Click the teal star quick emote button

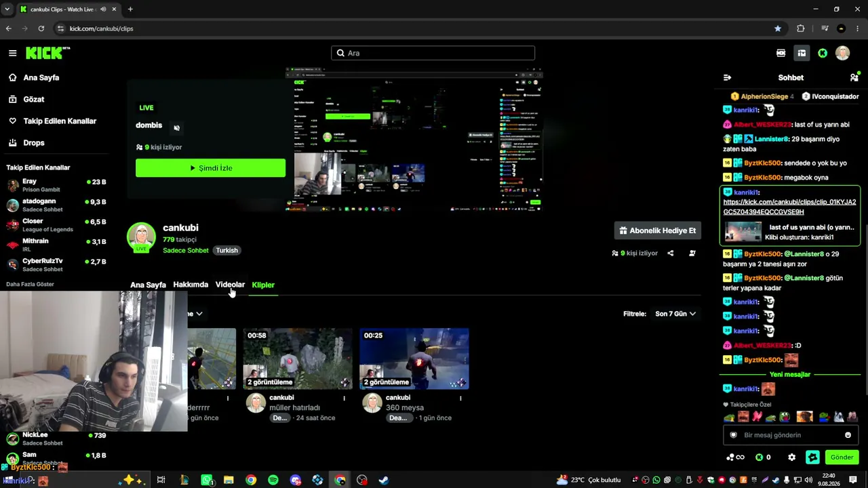point(812,457)
